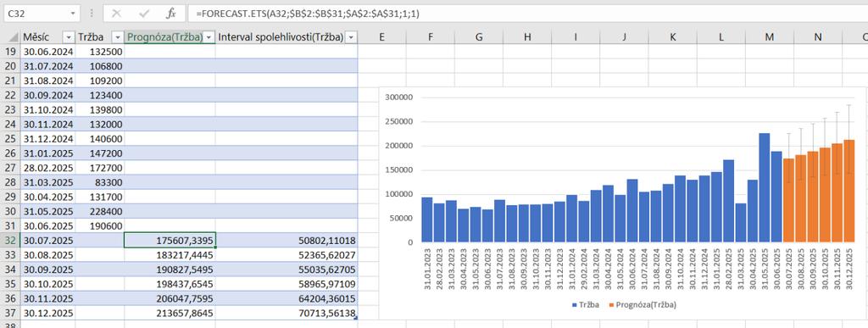Select column M header
This screenshot has height=328, width=868.
(770, 37)
